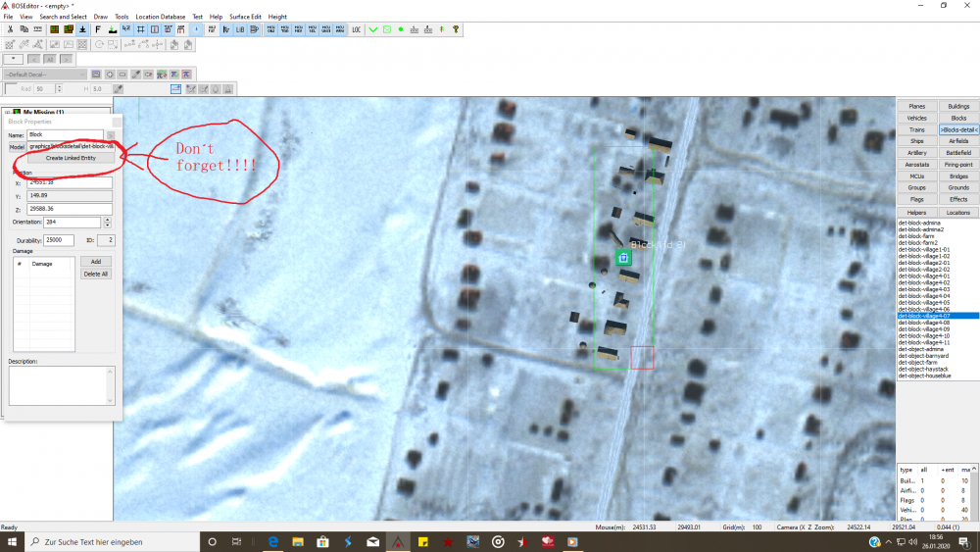Click Windows Start button
This screenshot has width=980, height=552.
coord(12,542)
